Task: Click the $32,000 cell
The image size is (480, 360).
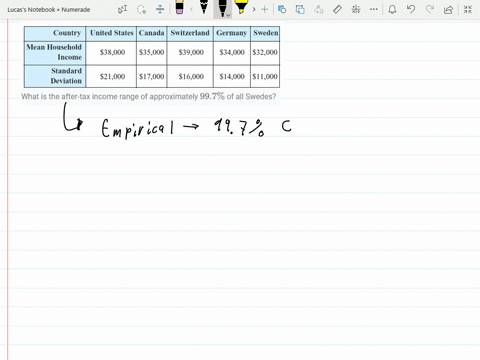Action: [265, 52]
